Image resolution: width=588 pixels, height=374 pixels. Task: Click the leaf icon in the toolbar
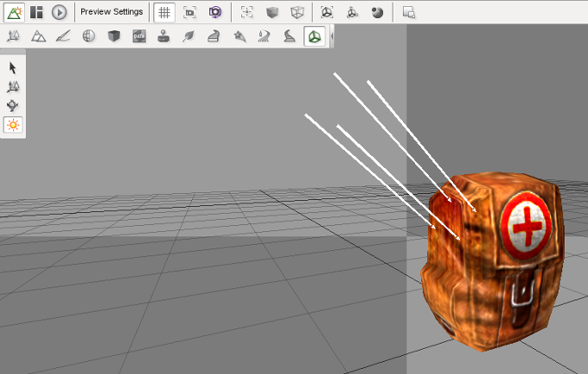pos(189,36)
